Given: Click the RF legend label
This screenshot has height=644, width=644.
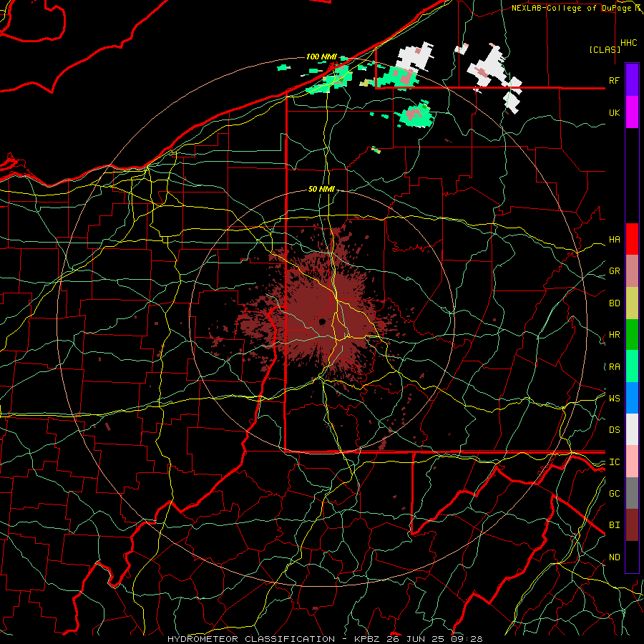Looking at the screenshot, I should click(614, 80).
